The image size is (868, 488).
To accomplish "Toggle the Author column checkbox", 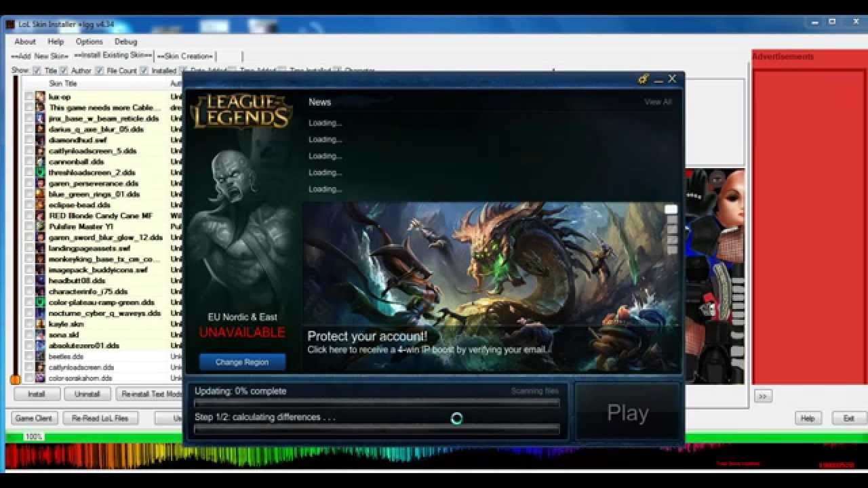I will coord(63,70).
